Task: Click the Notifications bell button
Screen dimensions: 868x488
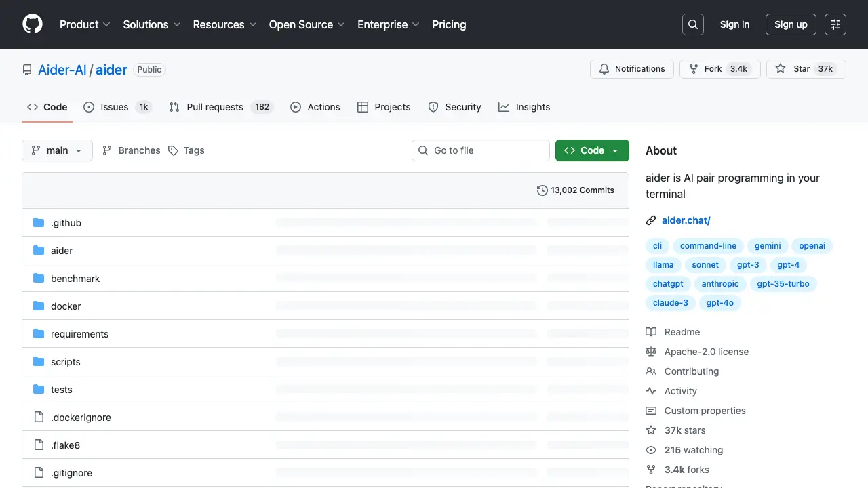Action: point(632,69)
